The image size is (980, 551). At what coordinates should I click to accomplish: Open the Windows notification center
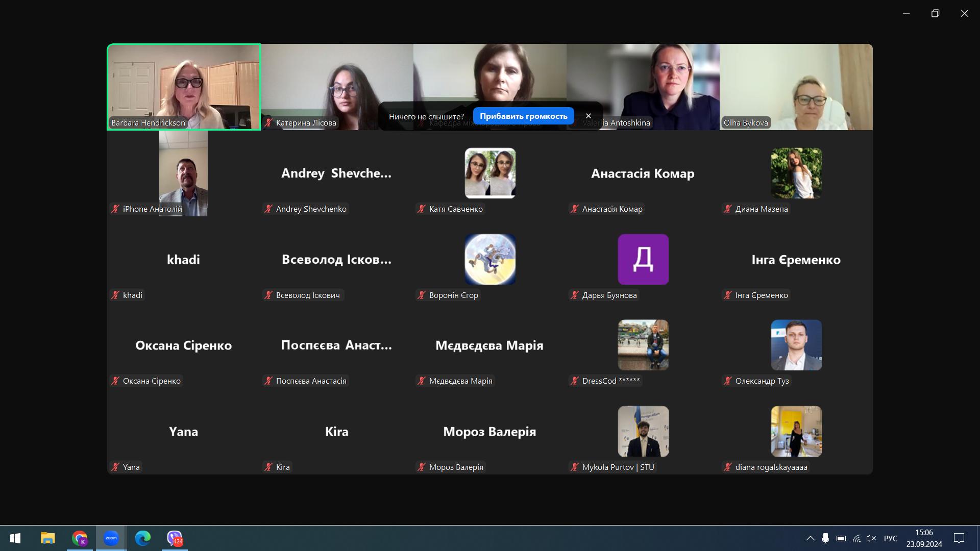959,538
